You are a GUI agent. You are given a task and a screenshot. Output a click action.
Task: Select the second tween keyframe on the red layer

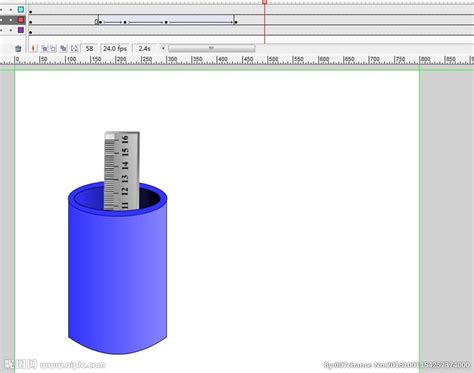tap(125, 22)
